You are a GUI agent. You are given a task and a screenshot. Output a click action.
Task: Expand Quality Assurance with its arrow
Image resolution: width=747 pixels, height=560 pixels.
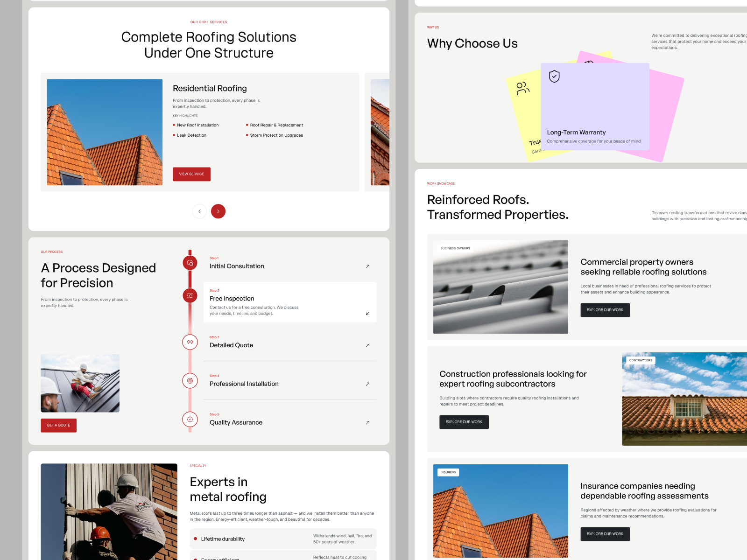[x=367, y=423]
